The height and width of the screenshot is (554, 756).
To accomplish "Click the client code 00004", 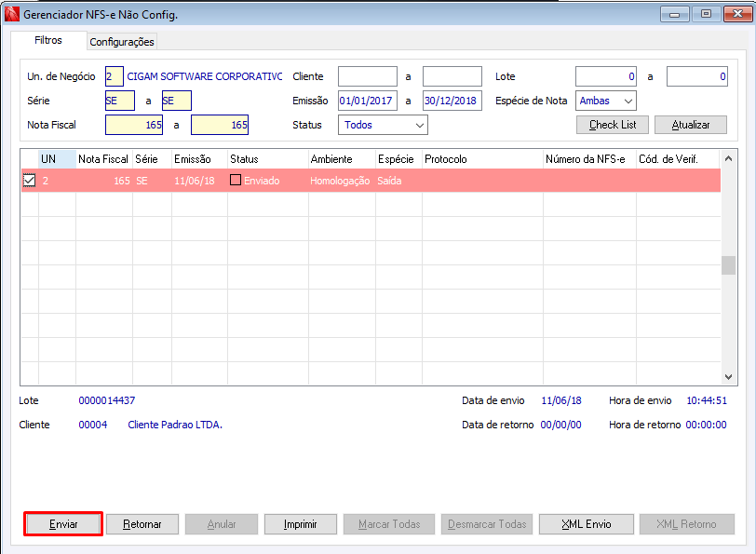I will point(92,425).
